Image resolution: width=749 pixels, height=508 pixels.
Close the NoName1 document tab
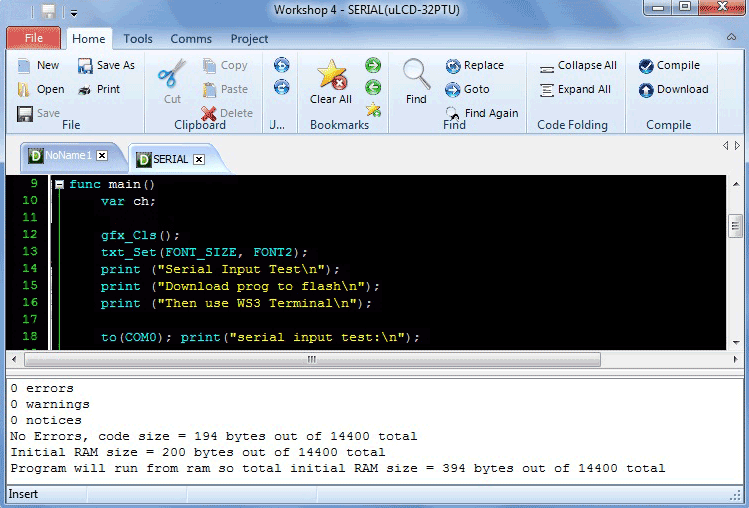(x=102, y=156)
